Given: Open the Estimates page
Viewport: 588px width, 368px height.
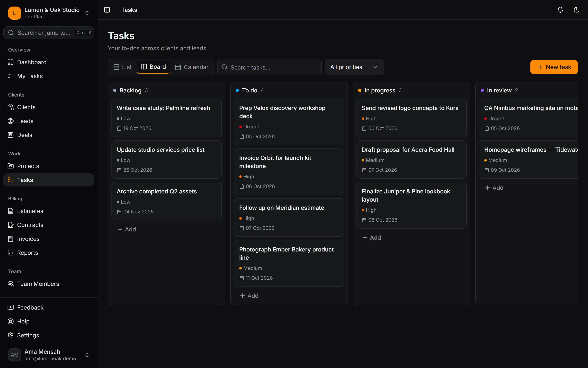Looking at the screenshot, I should tap(49, 211).
